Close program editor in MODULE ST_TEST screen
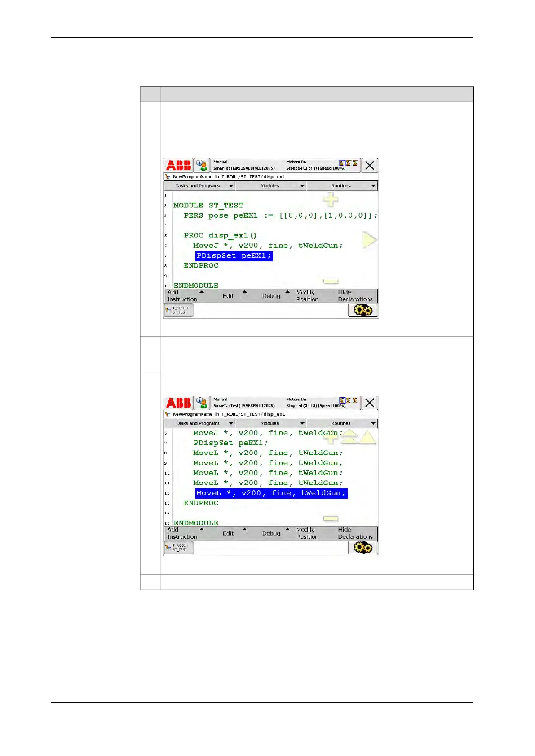535x756 pixels. 370,165
